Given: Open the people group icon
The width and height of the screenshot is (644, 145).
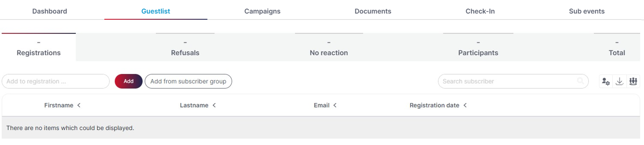Looking at the screenshot, I should [633, 82].
